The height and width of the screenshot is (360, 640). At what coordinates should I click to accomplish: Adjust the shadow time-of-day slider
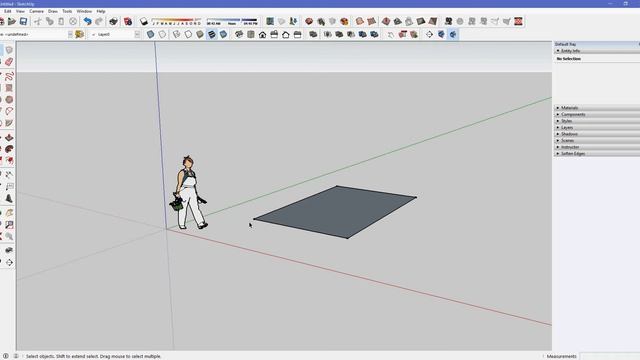point(232,21)
